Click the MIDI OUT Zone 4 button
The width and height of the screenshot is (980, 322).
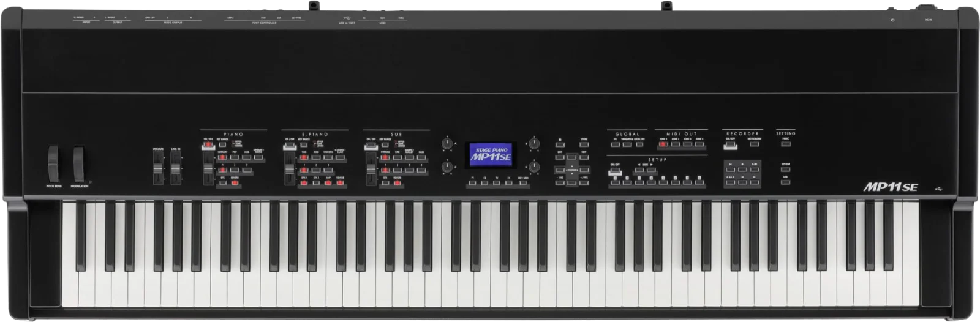(699, 144)
